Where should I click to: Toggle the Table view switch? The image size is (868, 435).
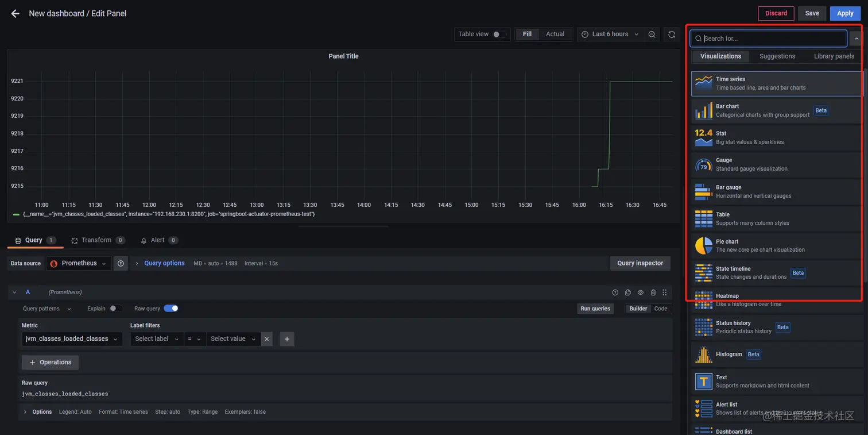499,34
